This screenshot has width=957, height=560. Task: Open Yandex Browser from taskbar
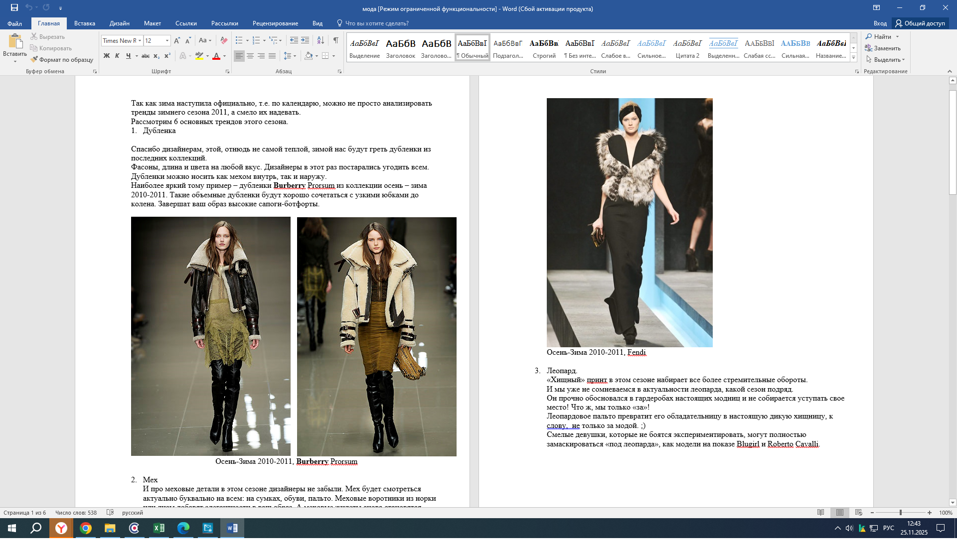[61, 528]
